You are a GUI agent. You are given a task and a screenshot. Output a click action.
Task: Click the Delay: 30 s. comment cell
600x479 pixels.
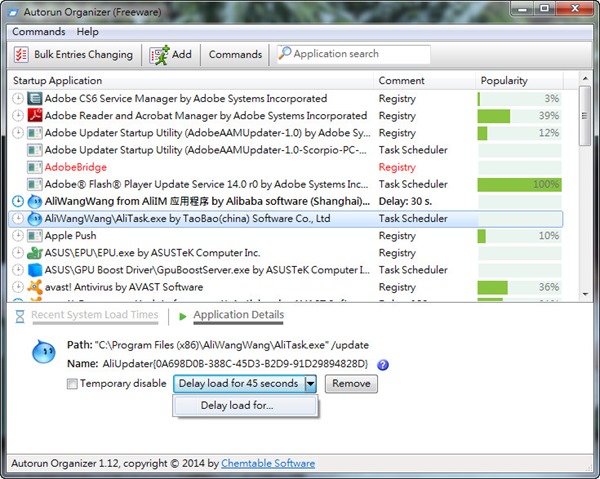pos(405,201)
